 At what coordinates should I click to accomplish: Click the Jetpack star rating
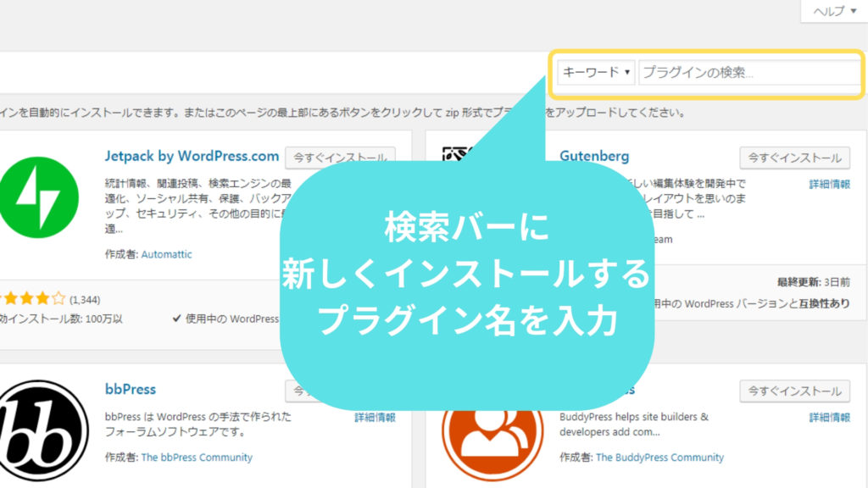(x=33, y=299)
